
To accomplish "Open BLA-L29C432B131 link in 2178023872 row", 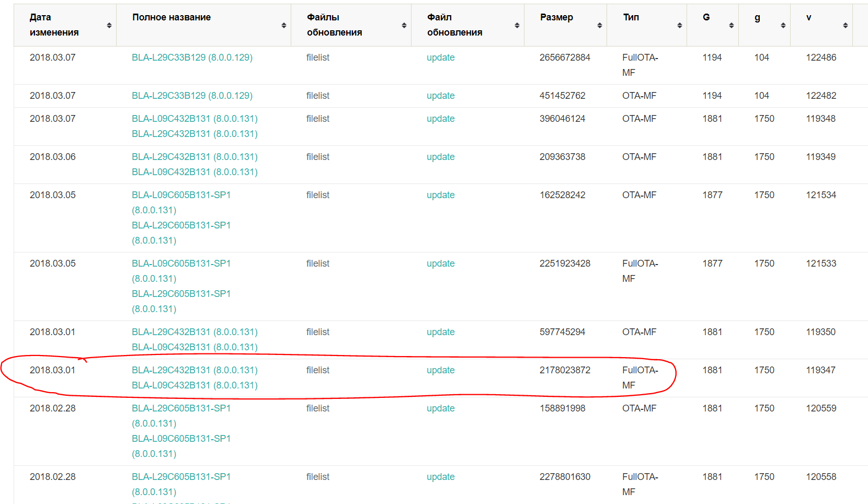I will [195, 370].
